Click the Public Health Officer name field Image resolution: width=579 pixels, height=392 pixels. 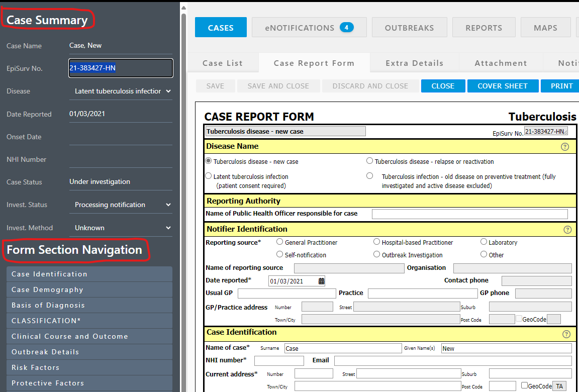pyautogui.click(x=470, y=214)
